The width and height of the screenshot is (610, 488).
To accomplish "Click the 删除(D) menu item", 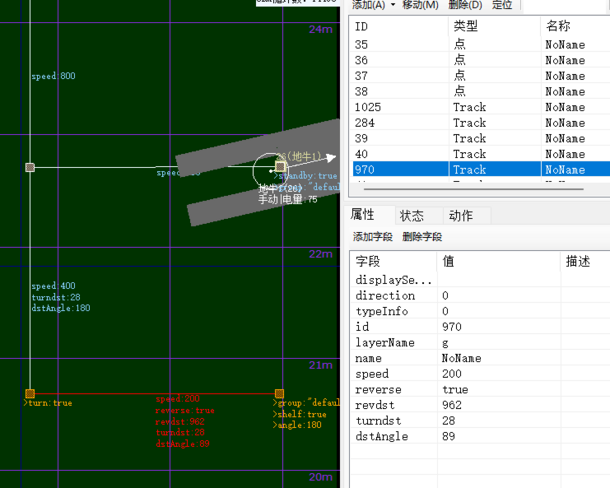I will pyautogui.click(x=465, y=5).
